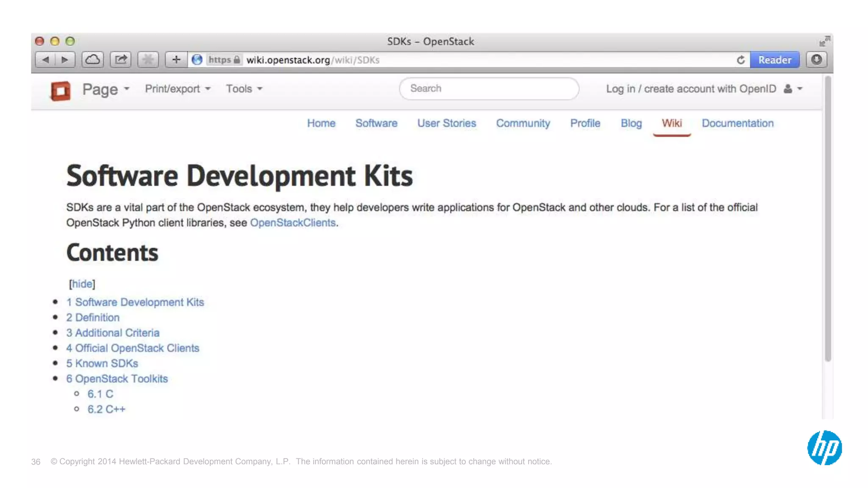
Task: Jump to 5 Known SDKs section
Action: (x=102, y=363)
